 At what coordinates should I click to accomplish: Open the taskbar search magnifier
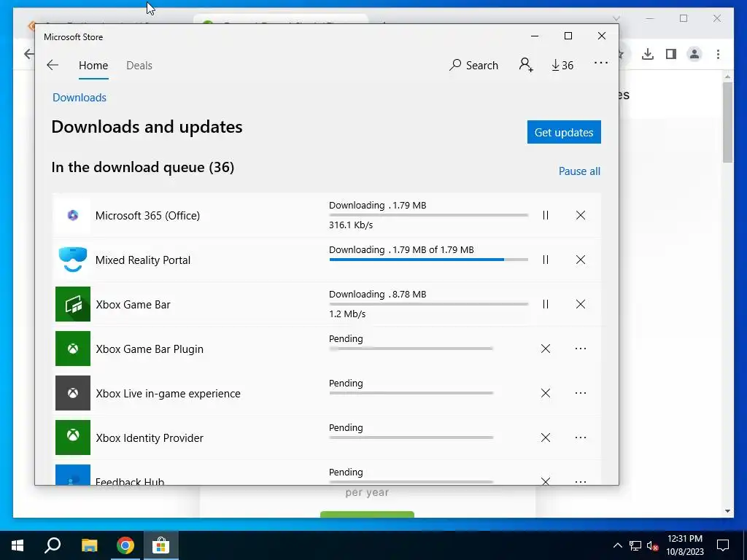53,545
